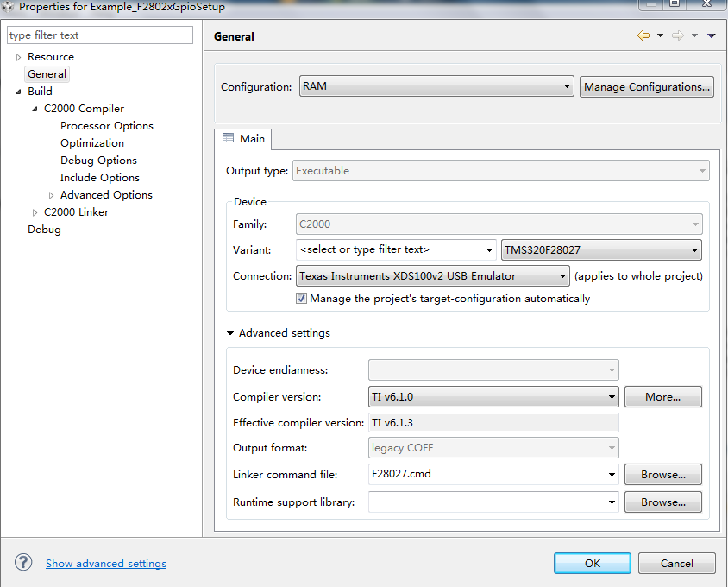Image resolution: width=728 pixels, height=587 pixels.
Task: Click the disabled Device endianness dropdown
Action: (493, 370)
